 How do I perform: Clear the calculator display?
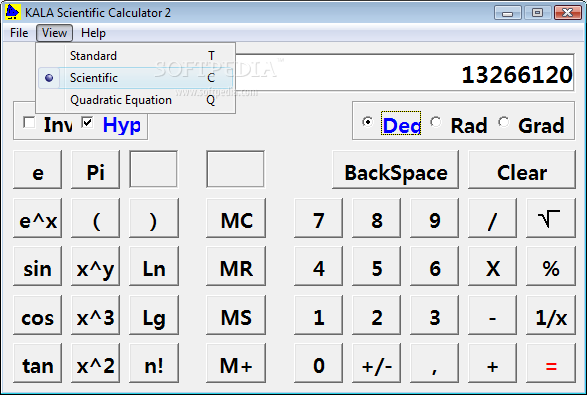click(x=522, y=170)
